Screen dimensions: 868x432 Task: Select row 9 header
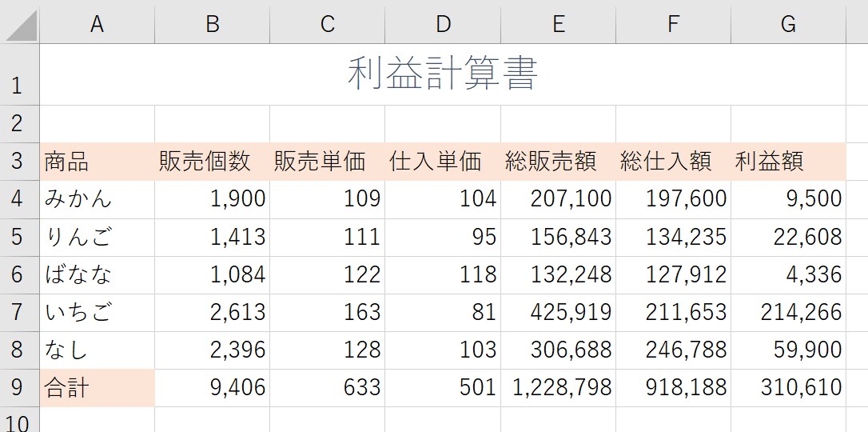click(20, 388)
